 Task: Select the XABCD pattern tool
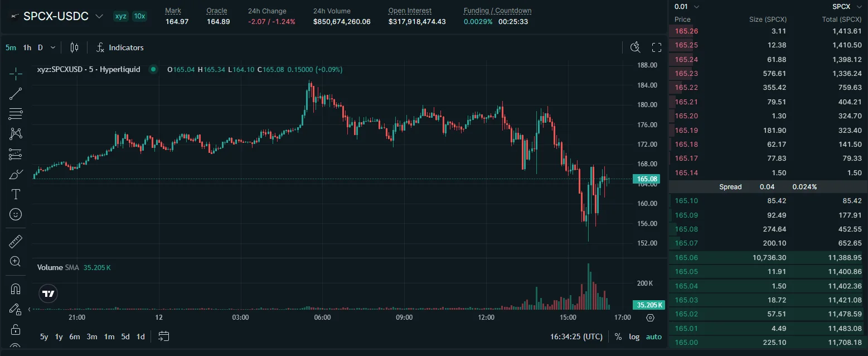[16, 134]
